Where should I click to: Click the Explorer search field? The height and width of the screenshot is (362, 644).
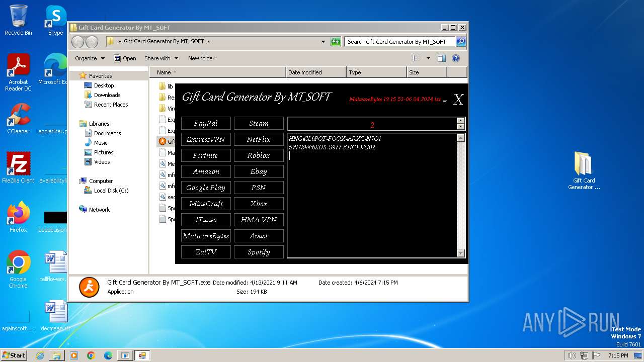click(x=399, y=42)
